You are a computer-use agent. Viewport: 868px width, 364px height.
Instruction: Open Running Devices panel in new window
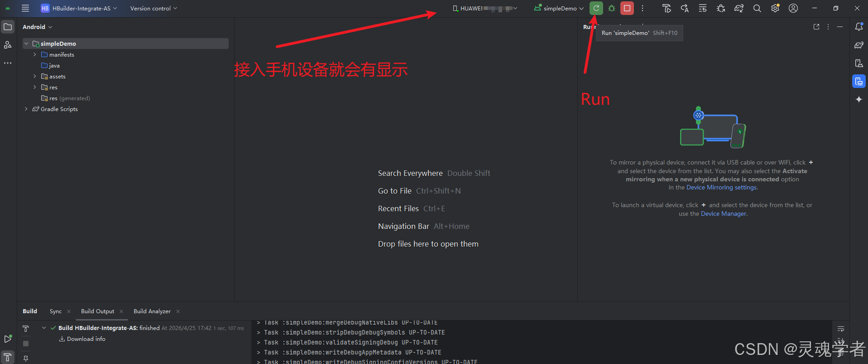coord(816,27)
